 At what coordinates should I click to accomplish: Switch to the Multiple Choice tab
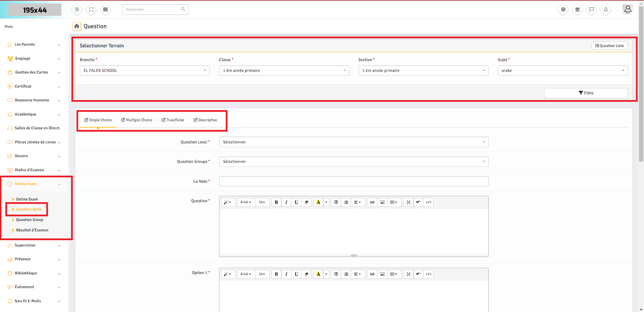tap(137, 120)
